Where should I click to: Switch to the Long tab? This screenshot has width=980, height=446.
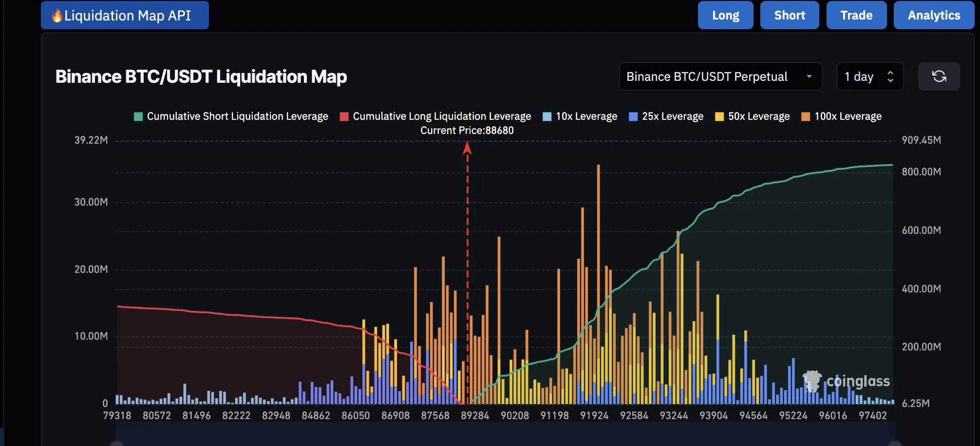pyautogui.click(x=725, y=16)
